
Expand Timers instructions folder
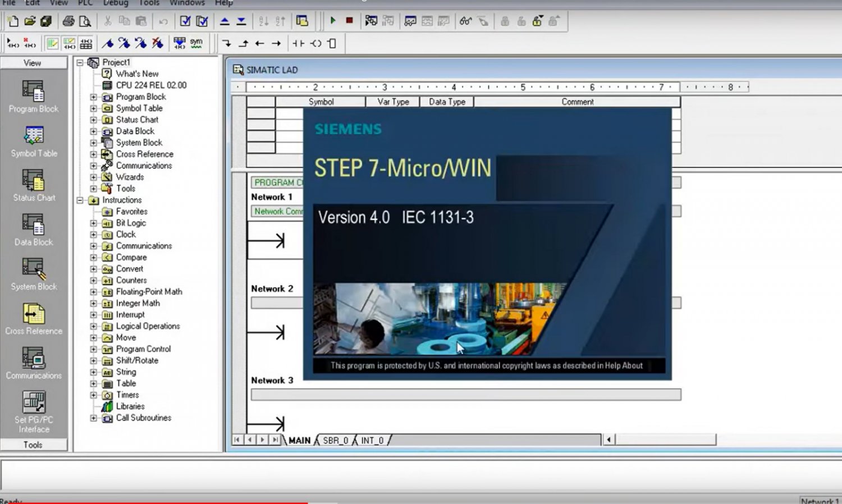(x=94, y=395)
